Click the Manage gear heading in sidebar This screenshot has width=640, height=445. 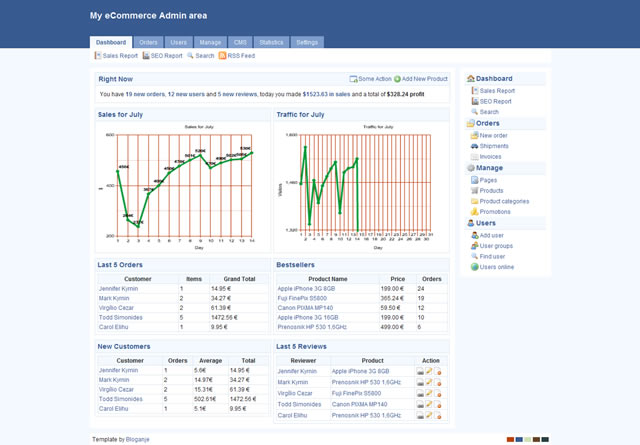click(485, 168)
